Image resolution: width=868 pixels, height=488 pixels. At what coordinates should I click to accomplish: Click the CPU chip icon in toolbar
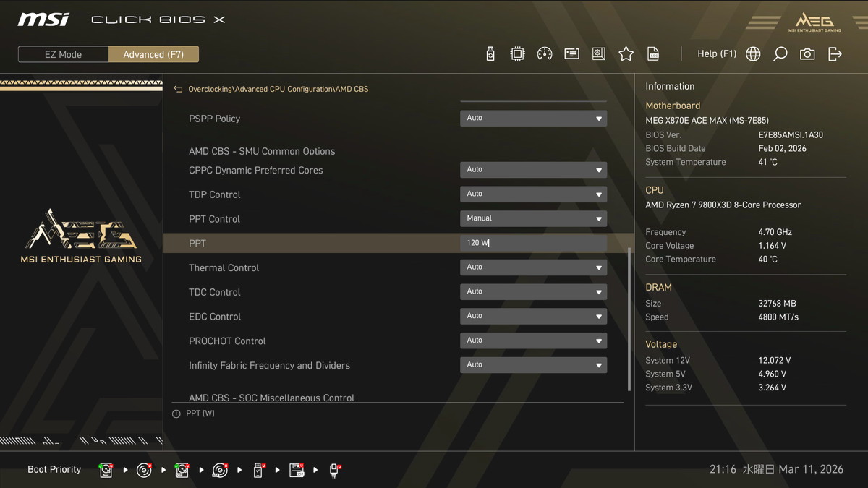(x=517, y=54)
